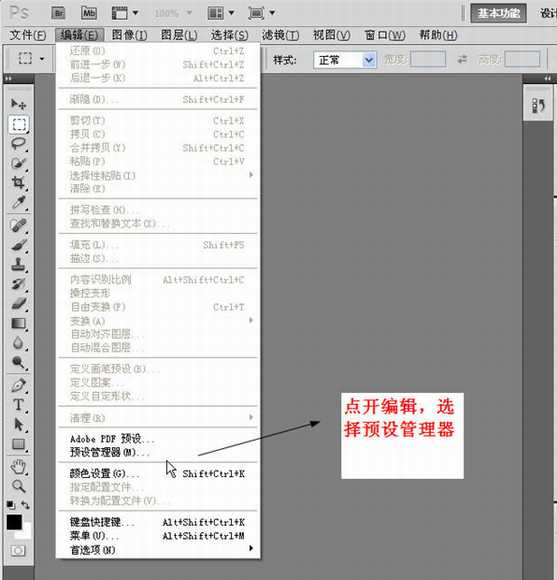Select the Spot Healing Brush tool
Screen dimensions: 557x580
18,225
